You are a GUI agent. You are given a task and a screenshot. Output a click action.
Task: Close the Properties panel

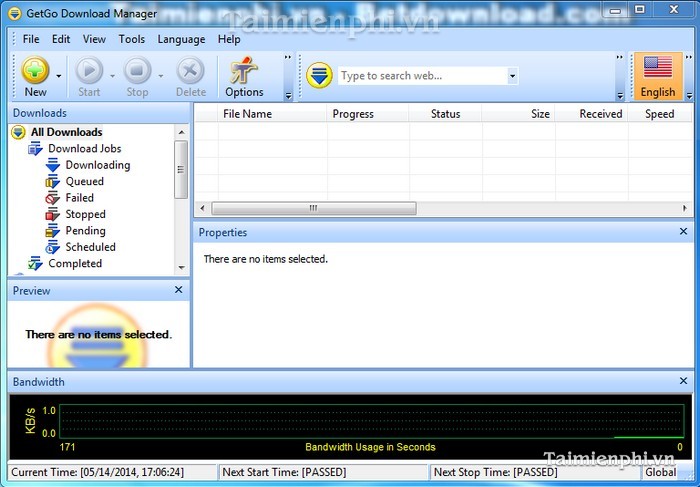click(x=683, y=231)
